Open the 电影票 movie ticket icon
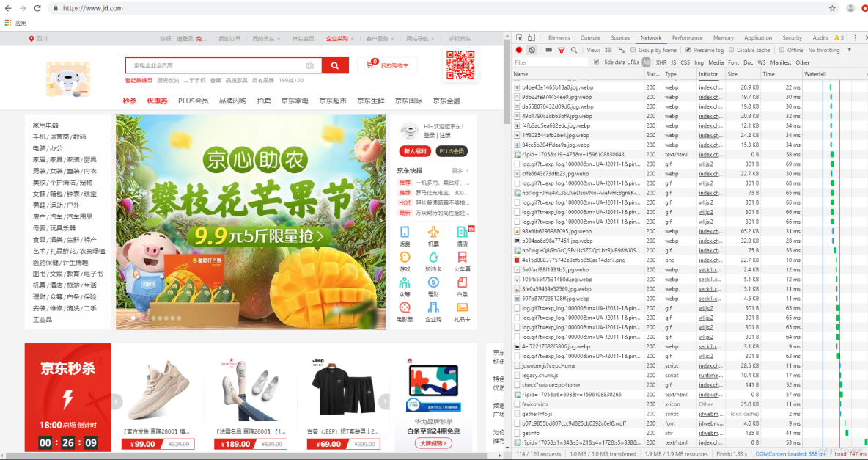Screen dimensions: 868x460 (x=404, y=309)
